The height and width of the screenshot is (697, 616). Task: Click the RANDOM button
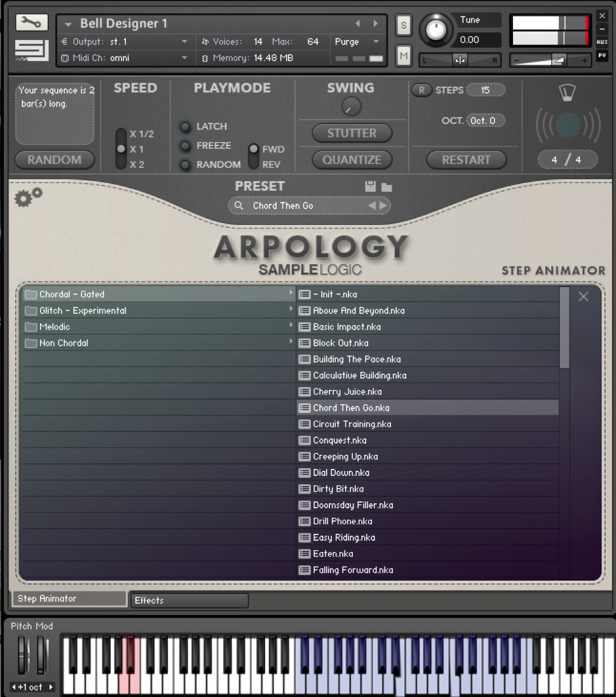[55, 160]
